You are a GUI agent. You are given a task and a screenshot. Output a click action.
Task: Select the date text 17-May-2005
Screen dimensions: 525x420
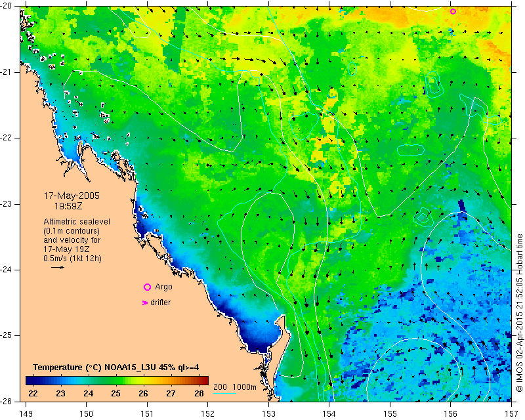[72, 196]
